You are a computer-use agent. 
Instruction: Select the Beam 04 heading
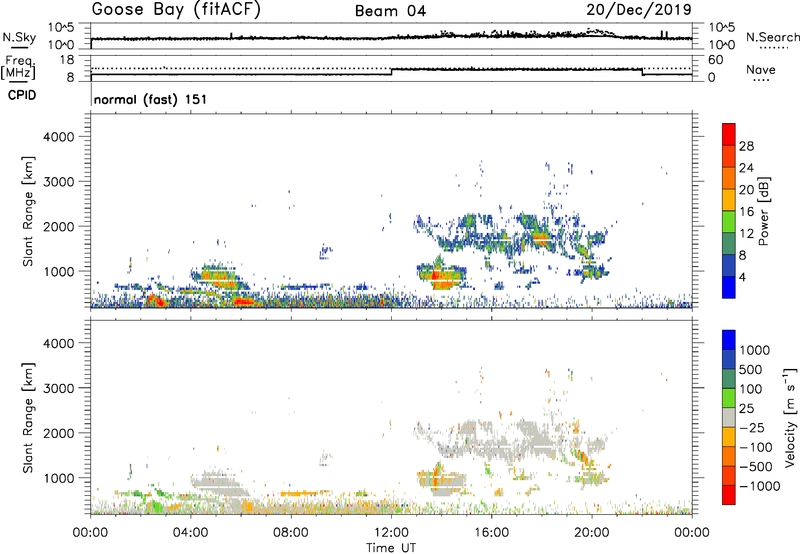(x=390, y=11)
